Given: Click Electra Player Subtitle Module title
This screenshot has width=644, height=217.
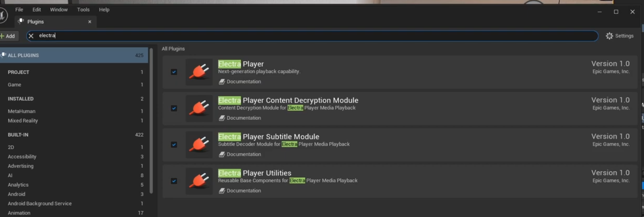Looking at the screenshot, I should (x=269, y=136).
